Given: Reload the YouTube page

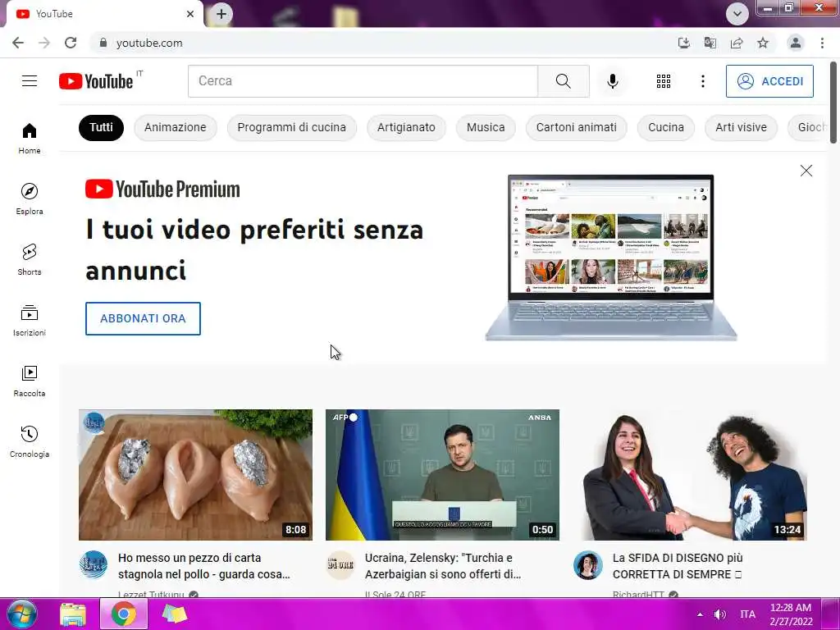Looking at the screenshot, I should point(71,43).
